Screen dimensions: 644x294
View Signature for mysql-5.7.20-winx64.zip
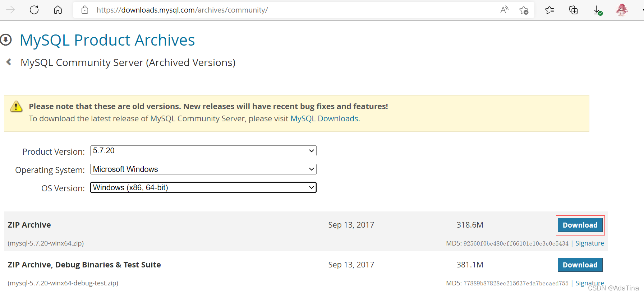pos(589,243)
